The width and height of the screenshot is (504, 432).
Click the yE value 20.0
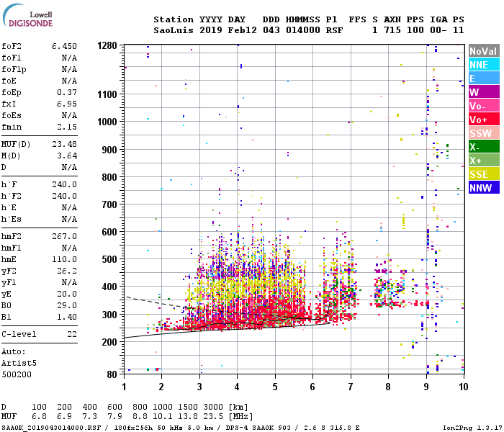[x=67, y=294]
